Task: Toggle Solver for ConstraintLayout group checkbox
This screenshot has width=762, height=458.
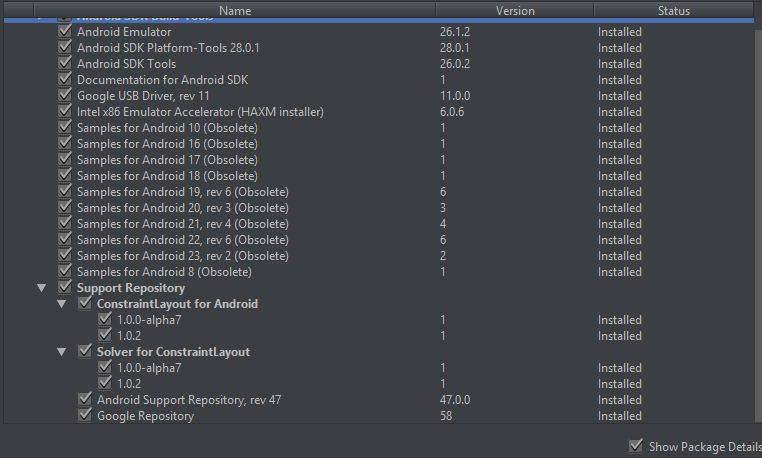Action: point(85,352)
